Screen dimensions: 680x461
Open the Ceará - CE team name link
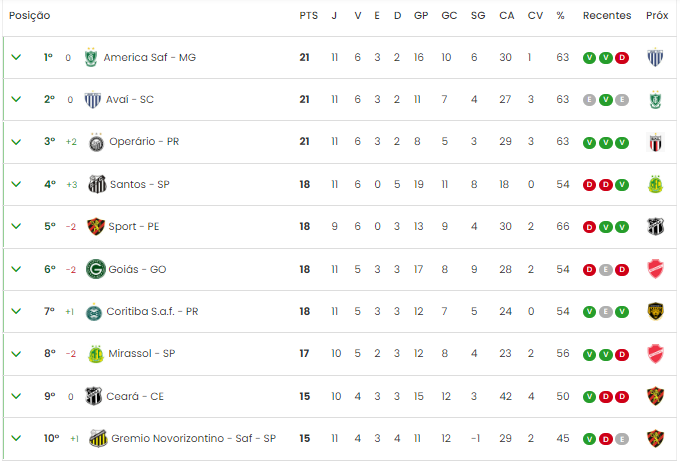(136, 396)
